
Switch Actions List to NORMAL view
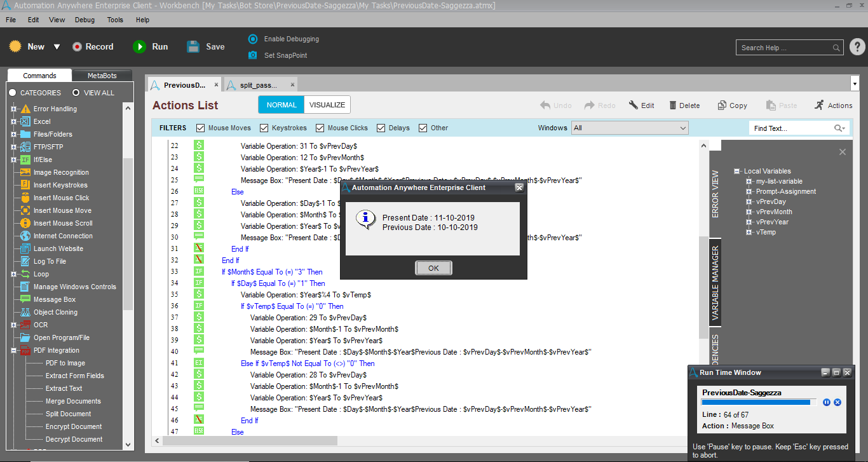click(281, 105)
